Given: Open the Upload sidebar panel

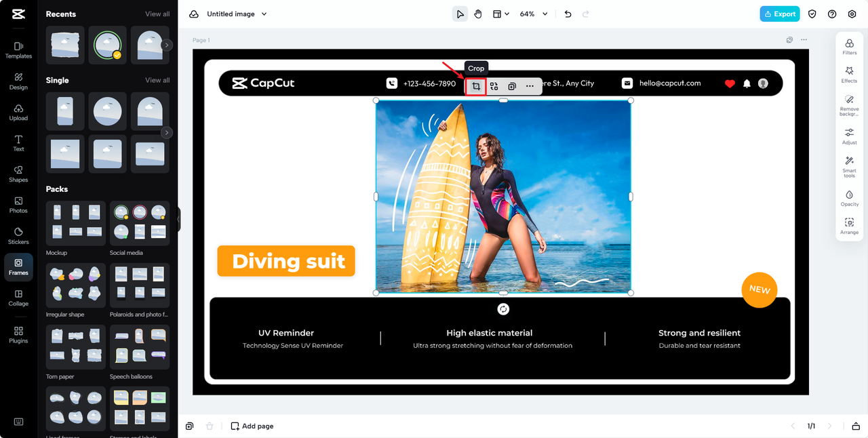Looking at the screenshot, I should 18,113.
